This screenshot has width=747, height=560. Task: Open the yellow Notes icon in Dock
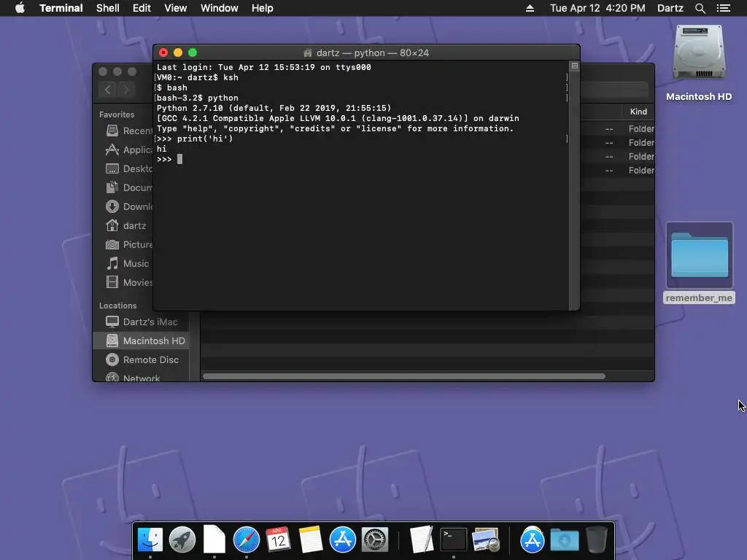tap(311, 540)
